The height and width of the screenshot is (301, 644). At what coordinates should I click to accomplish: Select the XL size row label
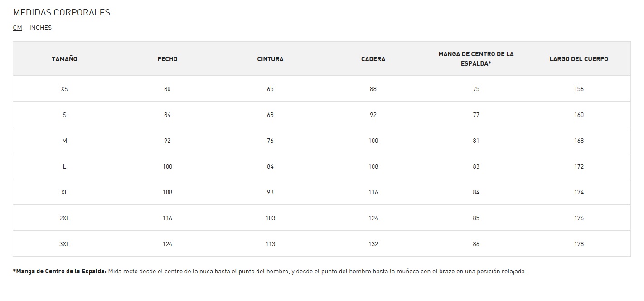pos(64,192)
